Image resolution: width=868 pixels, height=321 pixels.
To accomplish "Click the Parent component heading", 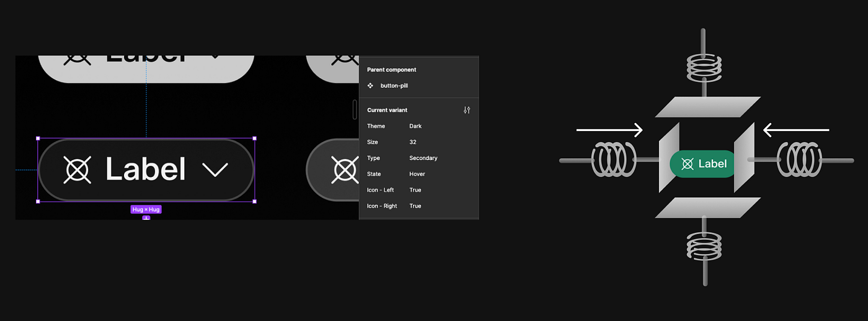I will tap(392, 70).
